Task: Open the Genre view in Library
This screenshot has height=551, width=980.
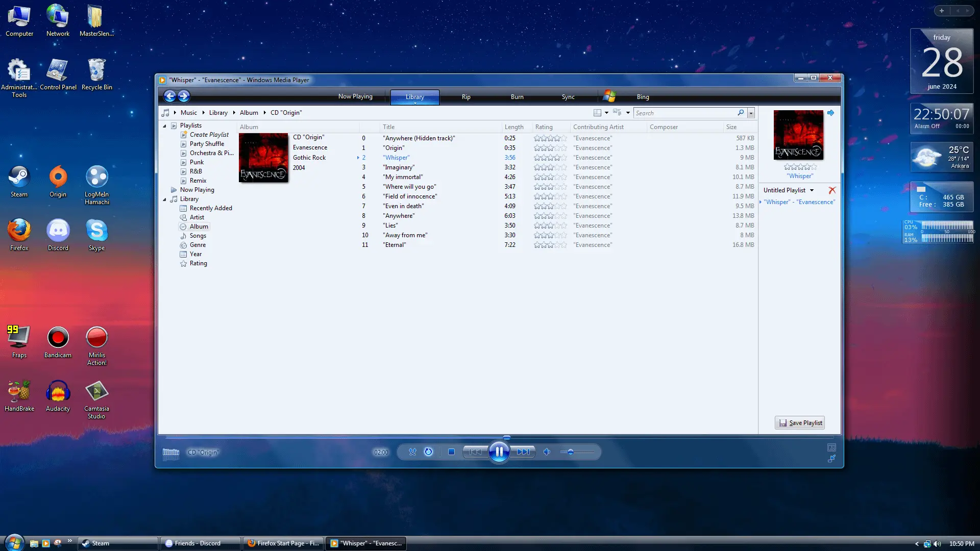Action: click(198, 245)
